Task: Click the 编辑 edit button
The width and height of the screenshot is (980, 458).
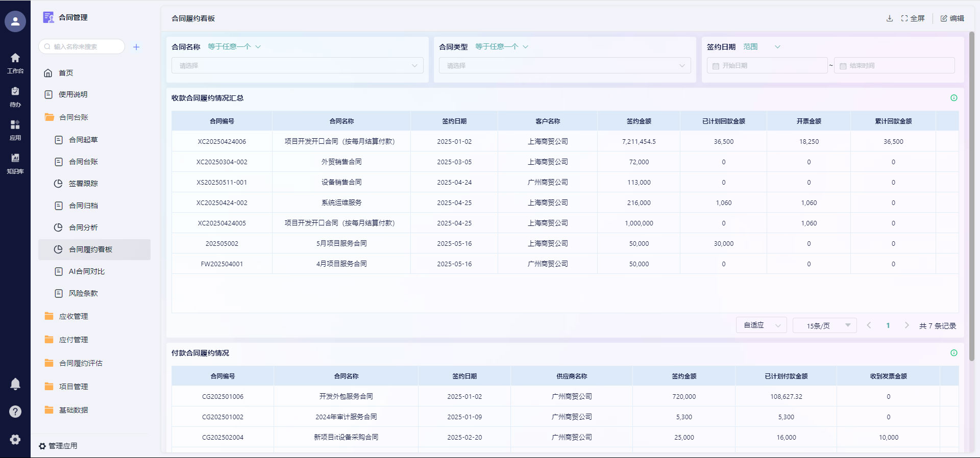Action: click(952, 18)
